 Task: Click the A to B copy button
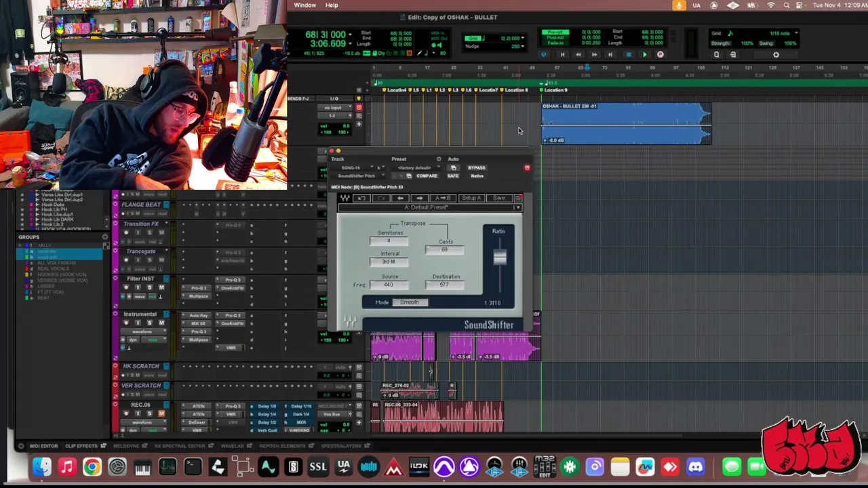(x=443, y=198)
